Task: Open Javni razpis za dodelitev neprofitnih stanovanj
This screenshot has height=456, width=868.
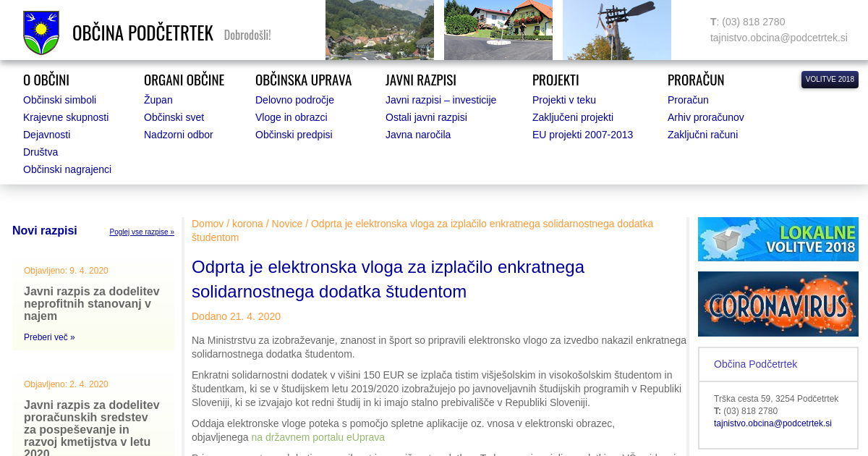Action: [x=92, y=304]
